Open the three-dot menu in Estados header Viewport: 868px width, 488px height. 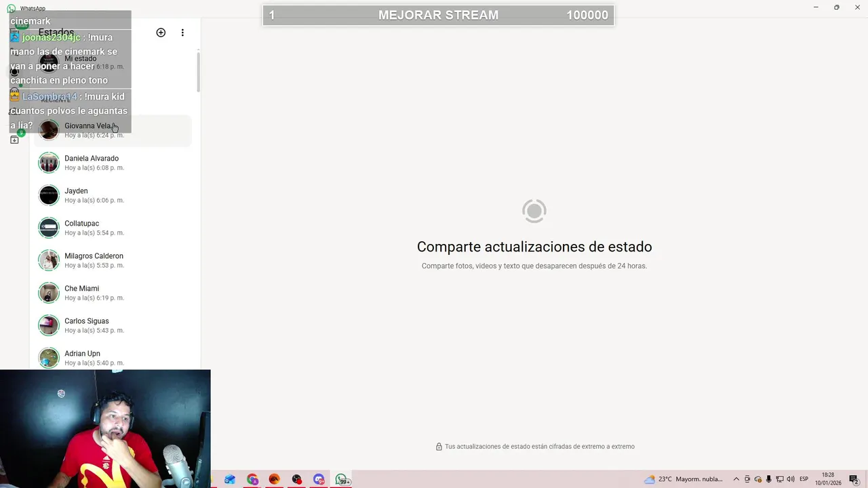182,33
